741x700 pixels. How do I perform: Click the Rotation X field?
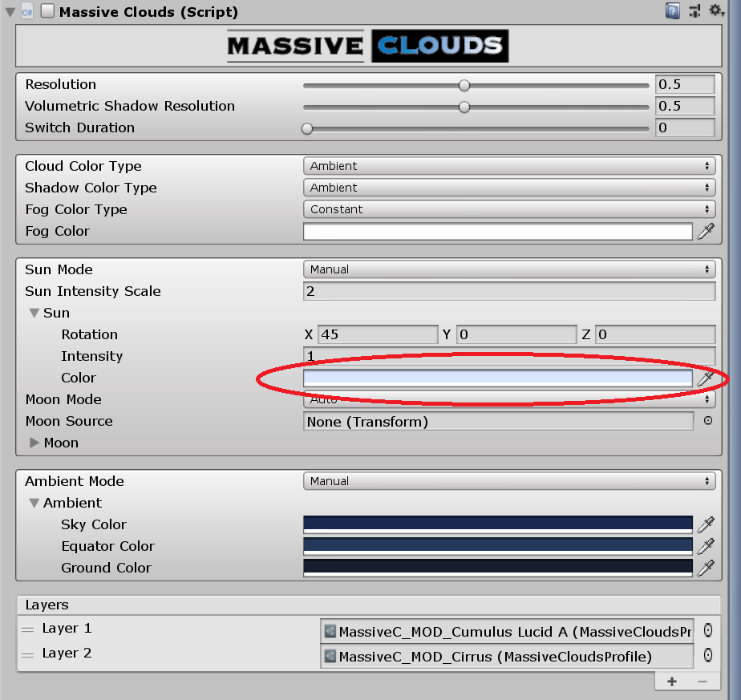(378, 334)
